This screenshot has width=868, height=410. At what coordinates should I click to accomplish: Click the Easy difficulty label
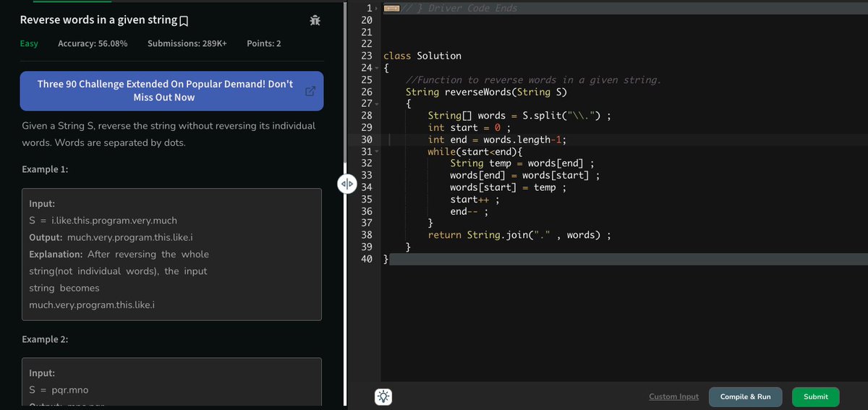coord(29,43)
